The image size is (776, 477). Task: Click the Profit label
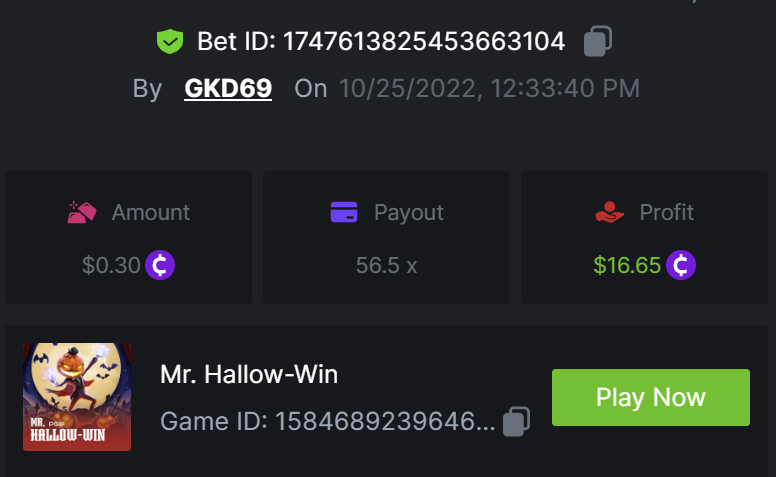coord(667,212)
